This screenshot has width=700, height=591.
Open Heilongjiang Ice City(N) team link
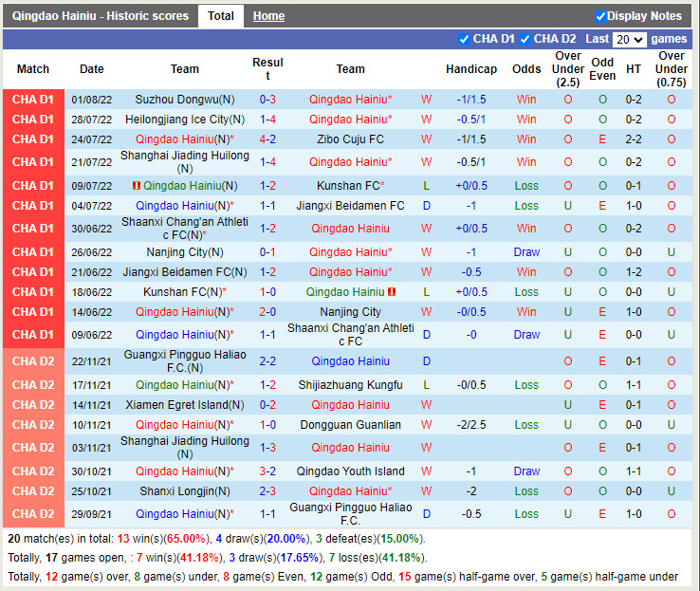185,120
